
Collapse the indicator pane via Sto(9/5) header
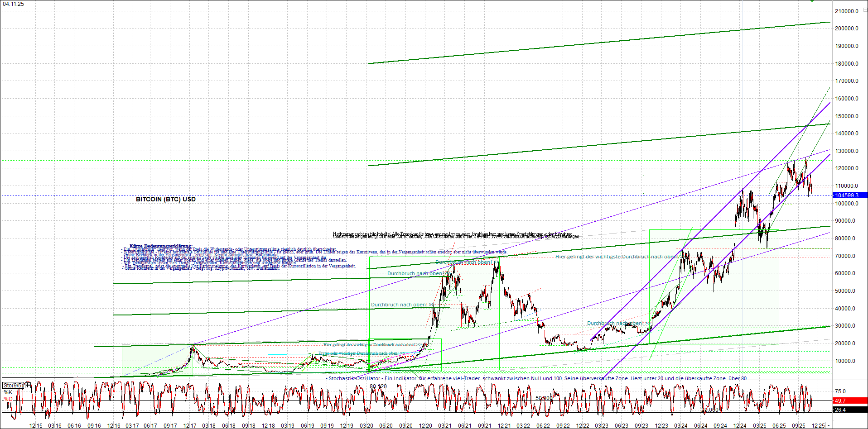pos(13,385)
